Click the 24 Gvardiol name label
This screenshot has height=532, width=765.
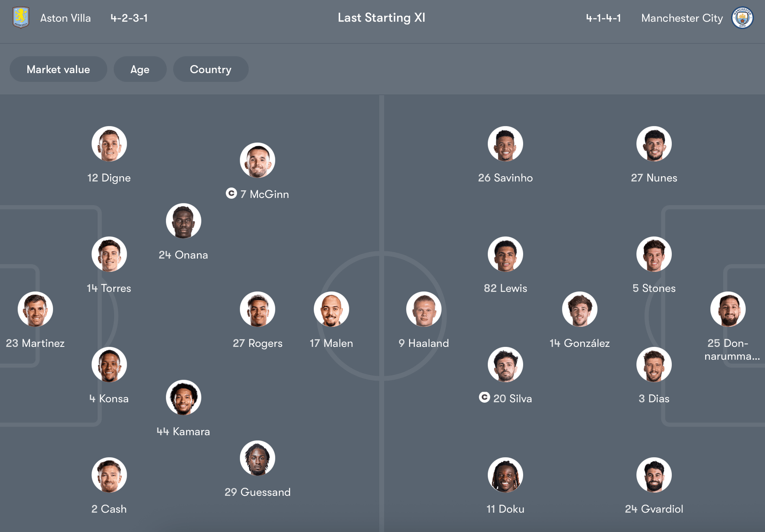point(654,509)
